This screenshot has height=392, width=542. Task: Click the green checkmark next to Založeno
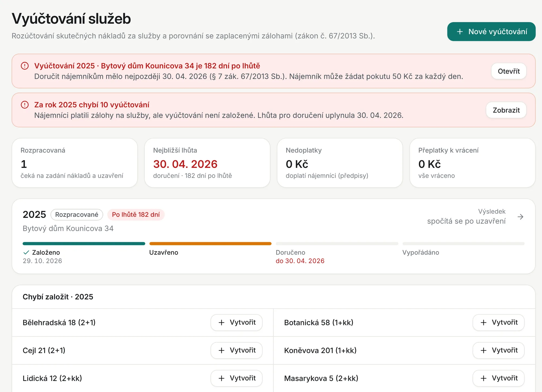26,252
